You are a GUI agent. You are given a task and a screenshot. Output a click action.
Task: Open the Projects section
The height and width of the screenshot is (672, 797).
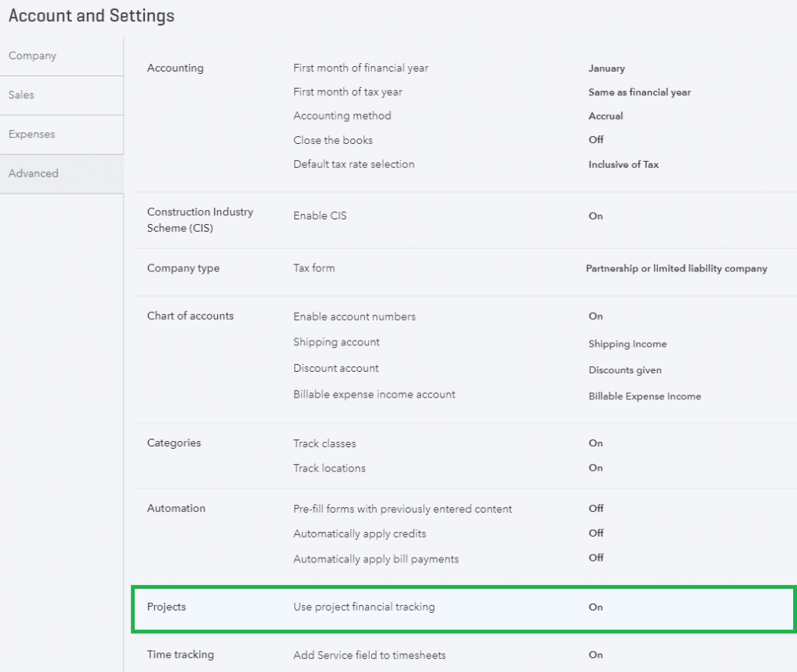[x=167, y=607]
